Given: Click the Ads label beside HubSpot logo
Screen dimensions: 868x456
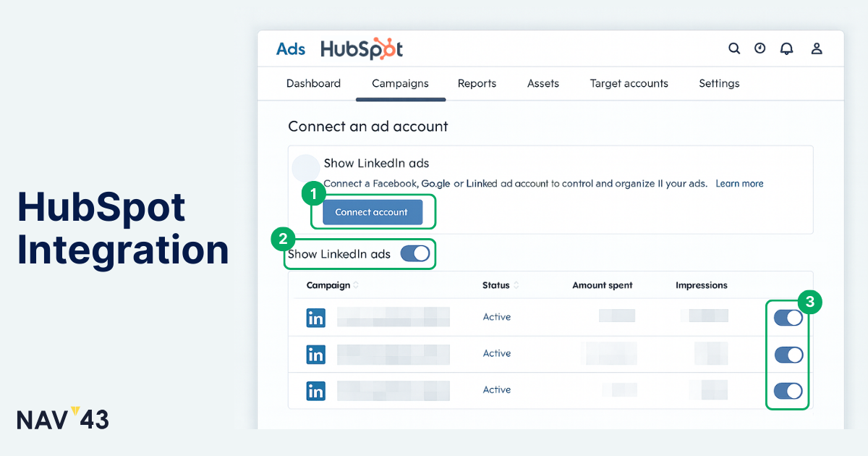Looking at the screenshot, I should 291,48.
